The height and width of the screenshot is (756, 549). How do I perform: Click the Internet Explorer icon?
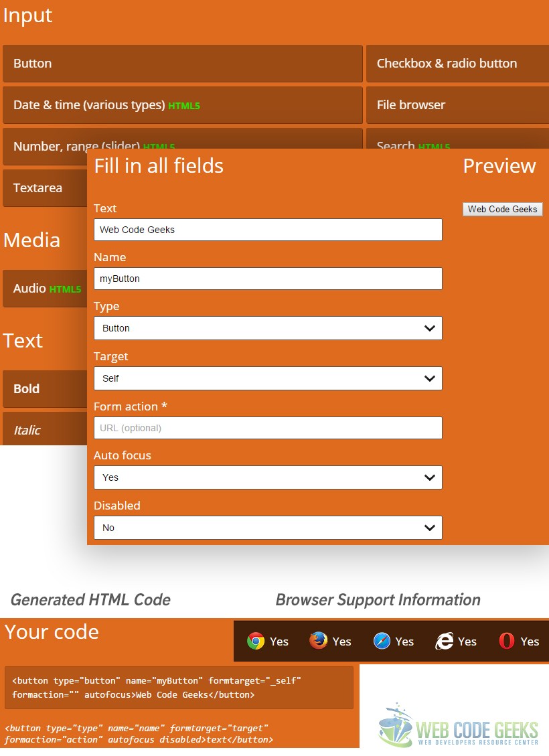point(444,641)
